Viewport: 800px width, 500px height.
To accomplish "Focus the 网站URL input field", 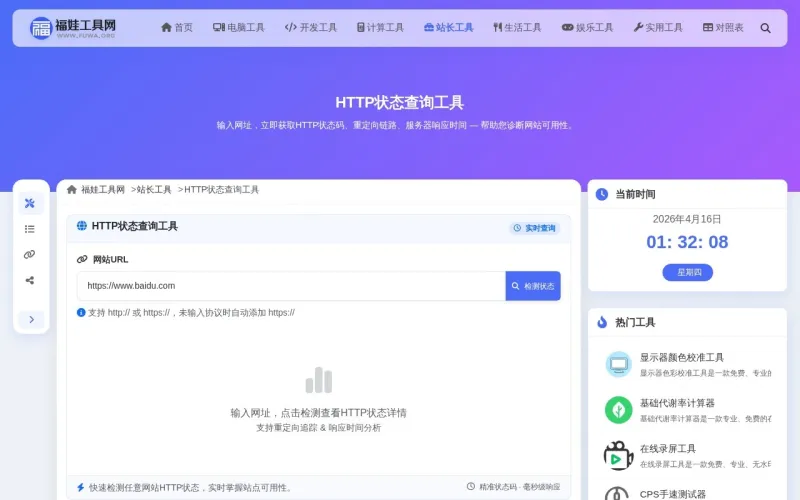I will pos(291,286).
